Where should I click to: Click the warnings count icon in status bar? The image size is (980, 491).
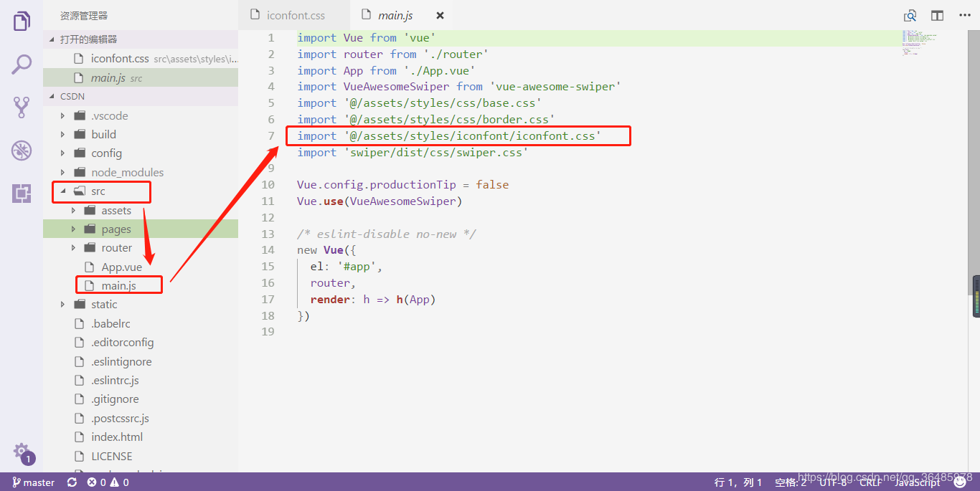click(119, 482)
